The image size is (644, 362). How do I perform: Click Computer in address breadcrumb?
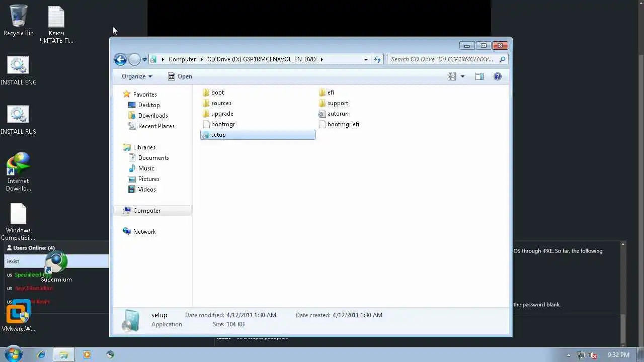[182, 59]
